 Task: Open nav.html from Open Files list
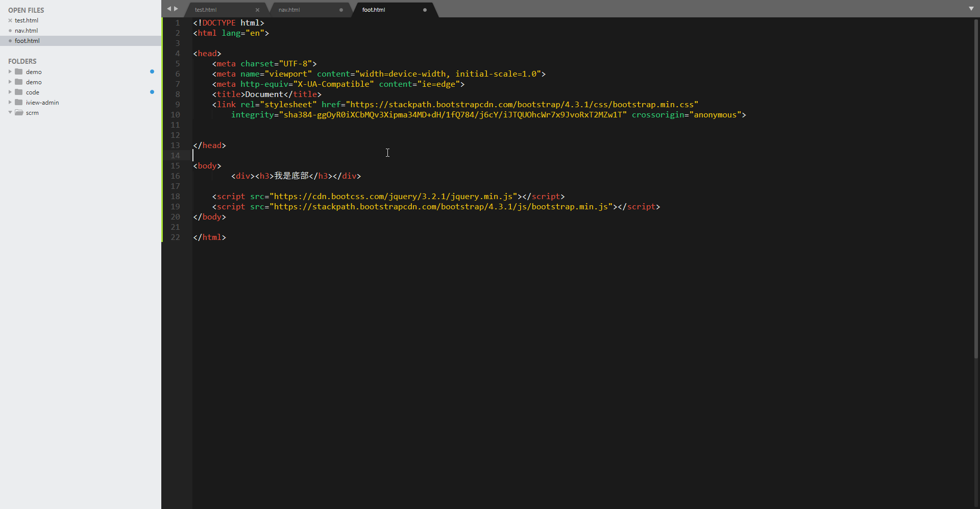point(26,31)
